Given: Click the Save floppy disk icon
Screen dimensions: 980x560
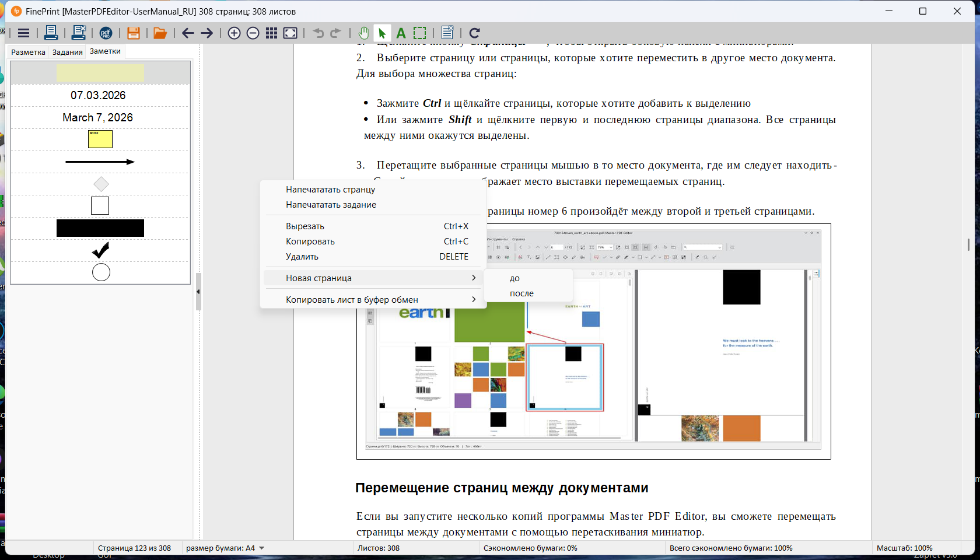Looking at the screenshot, I should tap(133, 33).
